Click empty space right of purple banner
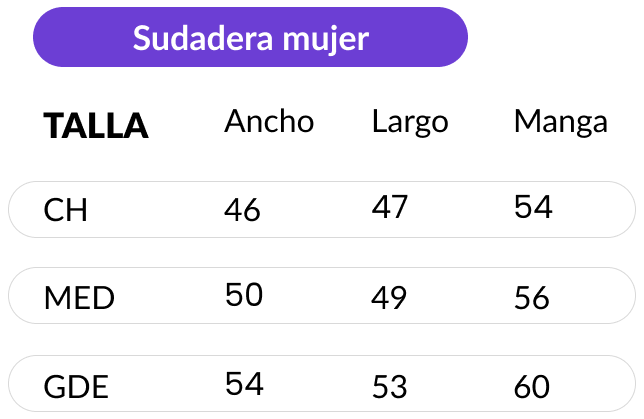 tap(554, 37)
